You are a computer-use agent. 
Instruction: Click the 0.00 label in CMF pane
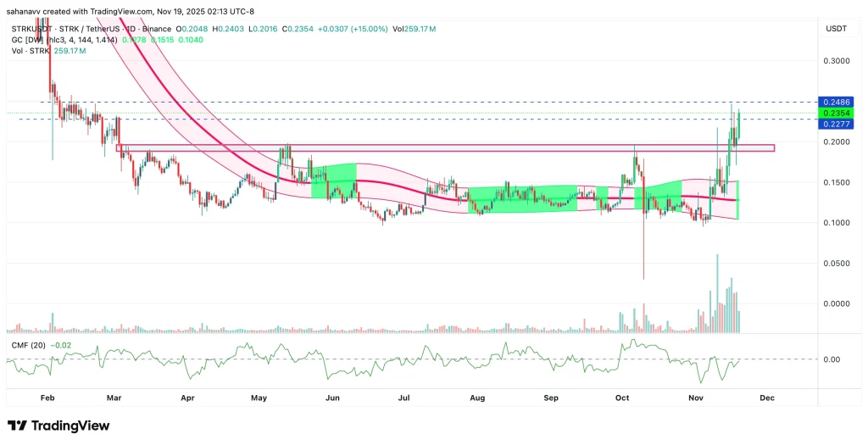(831, 359)
